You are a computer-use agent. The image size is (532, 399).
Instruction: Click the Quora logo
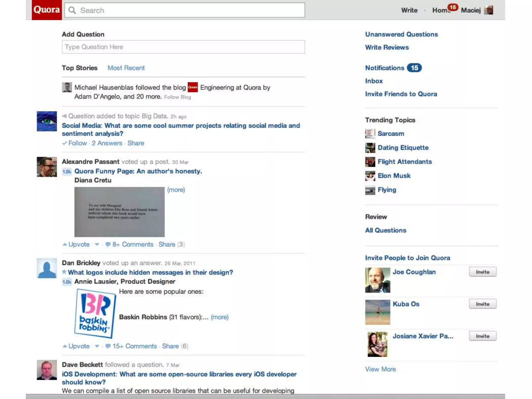tap(47, 10)
